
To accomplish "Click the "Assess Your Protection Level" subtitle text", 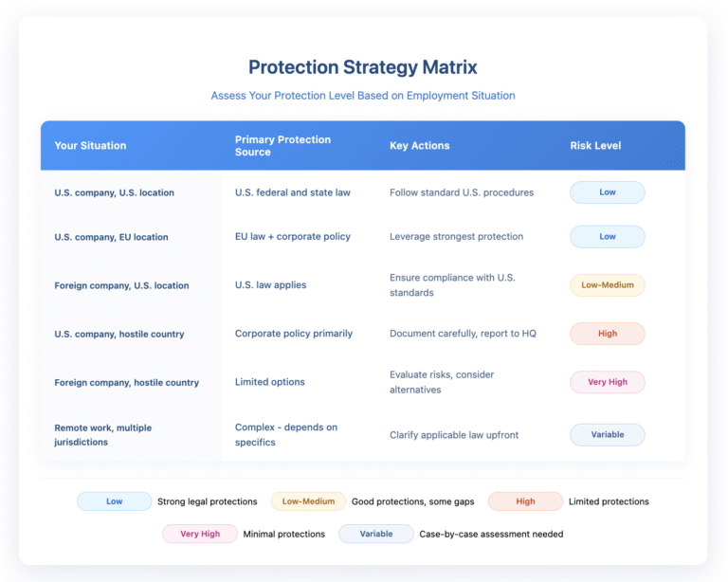I will (x=363, y=96).
